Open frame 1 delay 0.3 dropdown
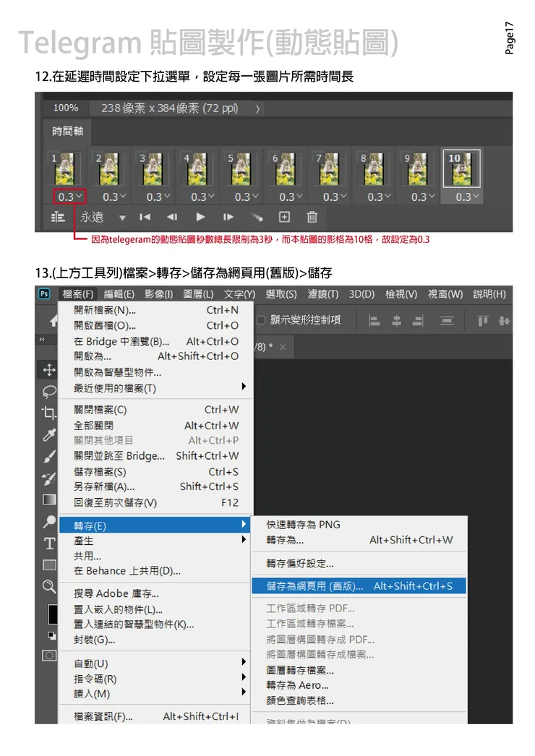This screenshot has height=756, width=535. tap(70, 197)
